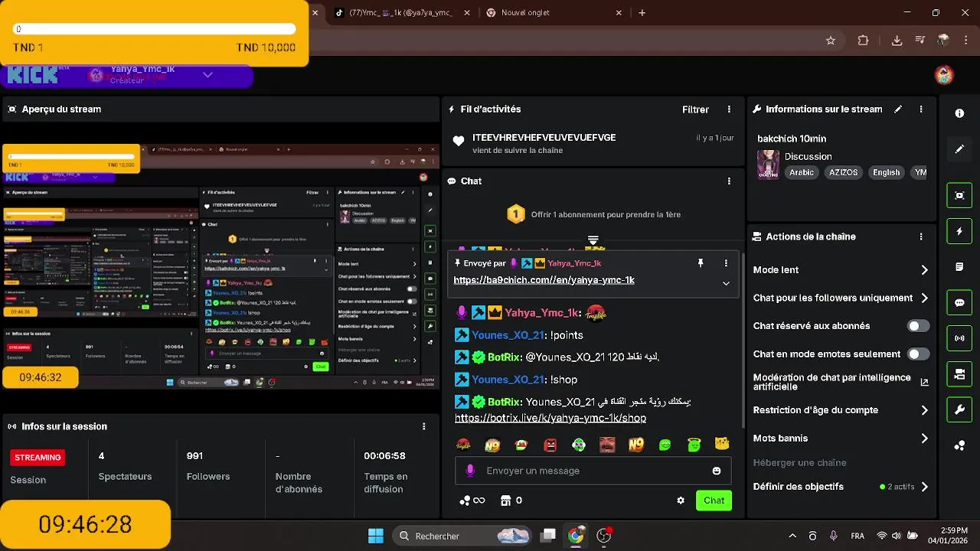Viewport: 980px width, 551px height.
Task: Bookmark page with the star icon
Action: click(831, 41)
